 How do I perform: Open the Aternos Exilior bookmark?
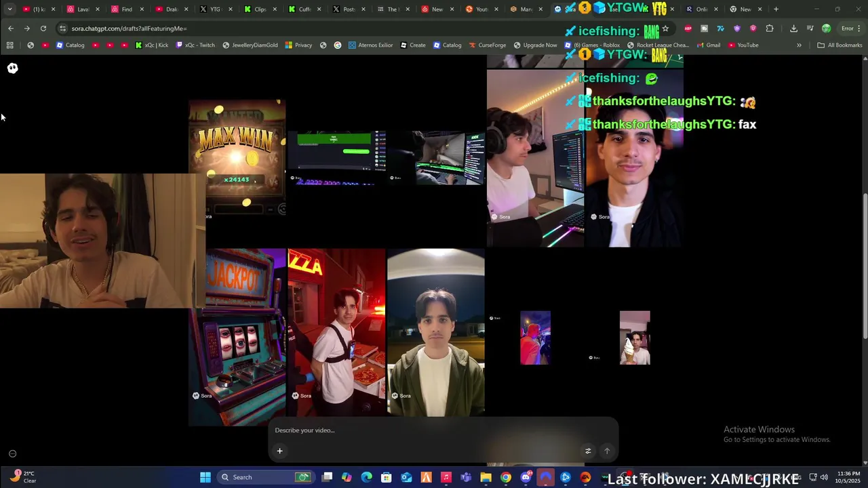(x=371, y=45)
